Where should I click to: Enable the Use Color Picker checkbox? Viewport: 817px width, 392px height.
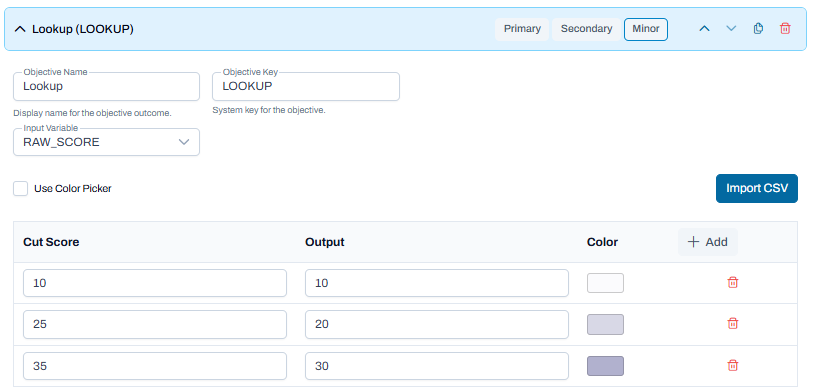click(x=20, y=189)
